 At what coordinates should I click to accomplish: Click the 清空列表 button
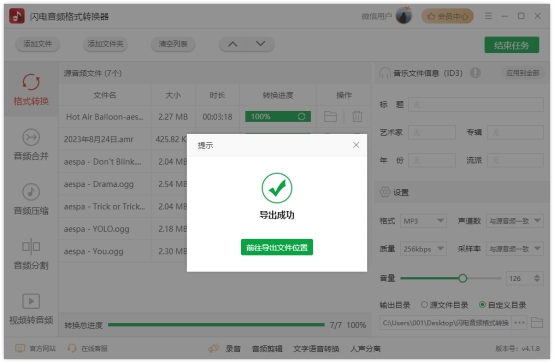173,44
